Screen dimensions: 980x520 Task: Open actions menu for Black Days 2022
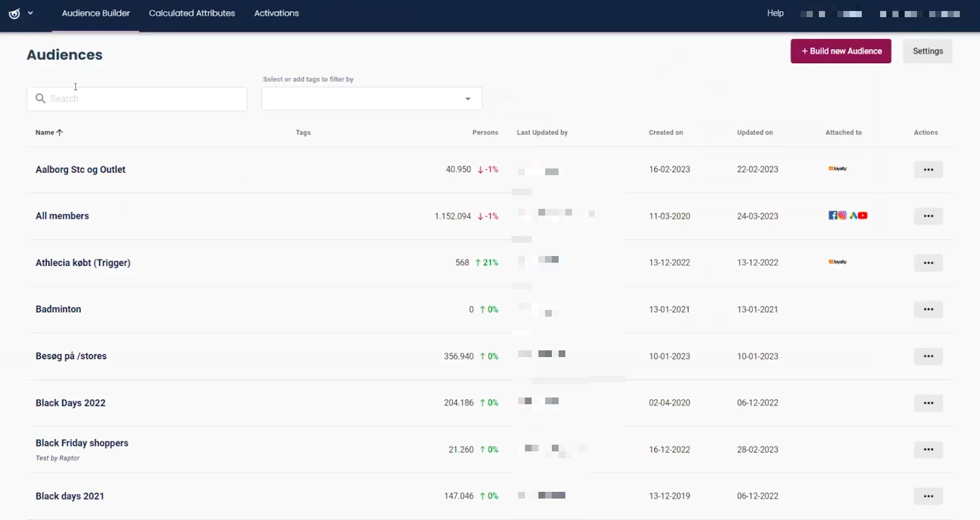928,403
